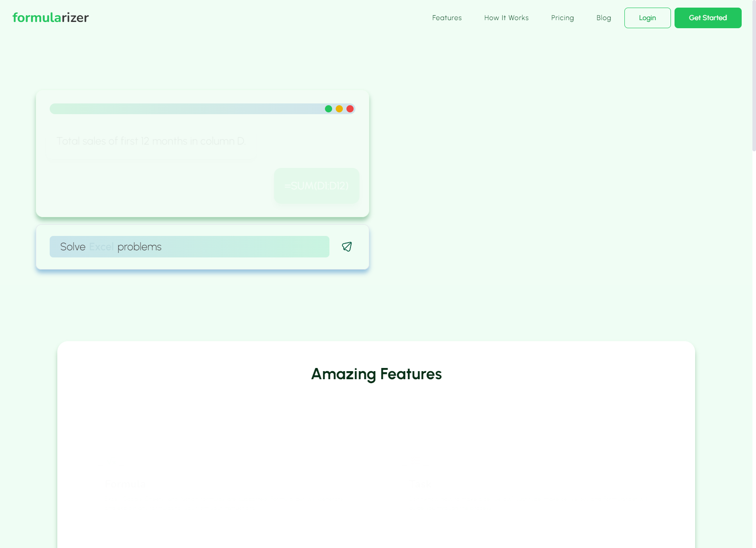Click the 'Total sales of first 12 months' text
Screen dimensions: 756x548
(x=151, y=141)
